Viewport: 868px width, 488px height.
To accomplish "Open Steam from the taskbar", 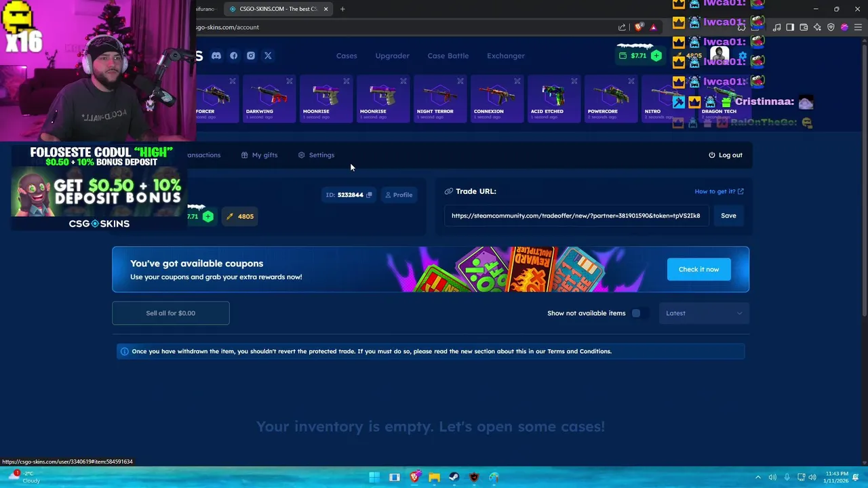I will (454, 477).
